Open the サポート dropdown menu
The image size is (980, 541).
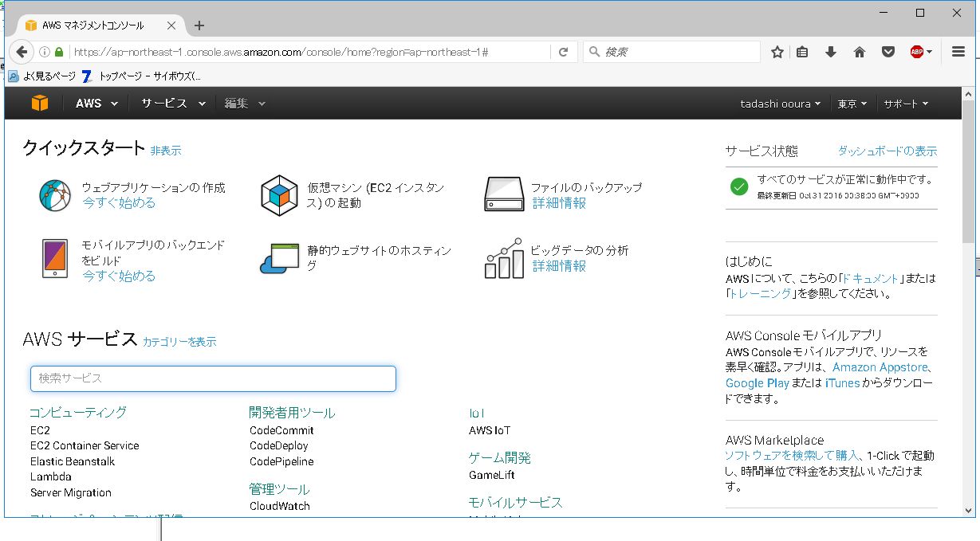(906, 104)
